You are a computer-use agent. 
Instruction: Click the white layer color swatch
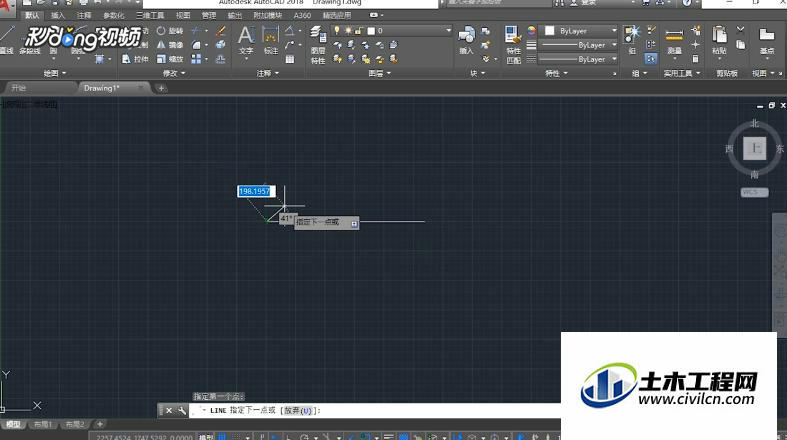(371, 31)
